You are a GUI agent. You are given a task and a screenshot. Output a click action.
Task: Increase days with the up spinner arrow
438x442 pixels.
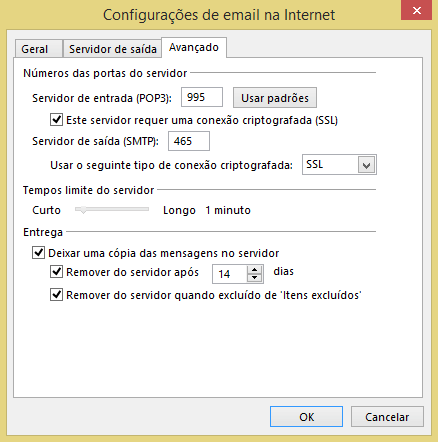tap(255, 270)
